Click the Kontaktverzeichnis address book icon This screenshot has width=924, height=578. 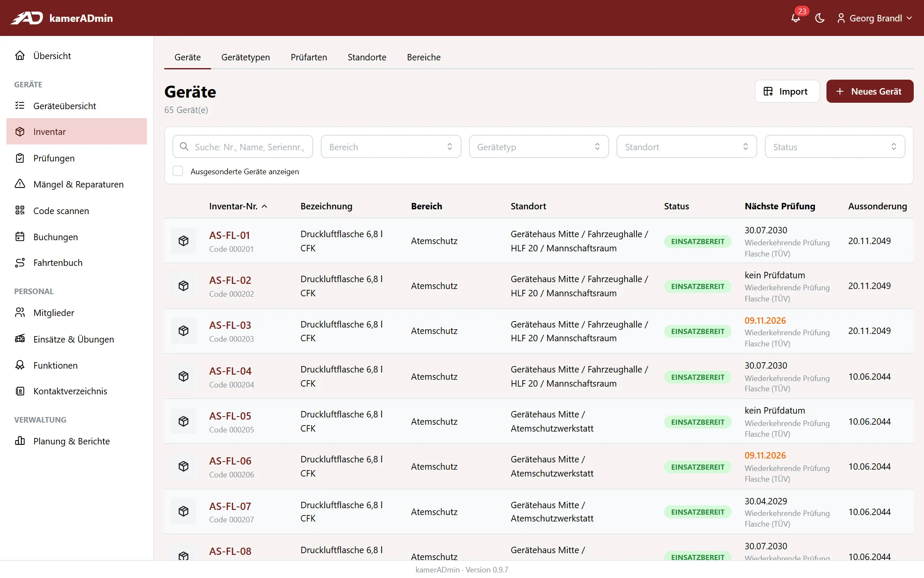20,391
